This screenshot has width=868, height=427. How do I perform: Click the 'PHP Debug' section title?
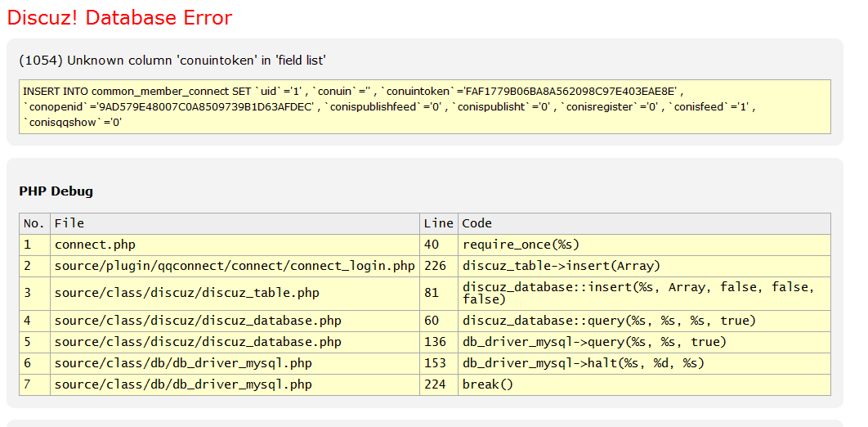tap(56, 191)
